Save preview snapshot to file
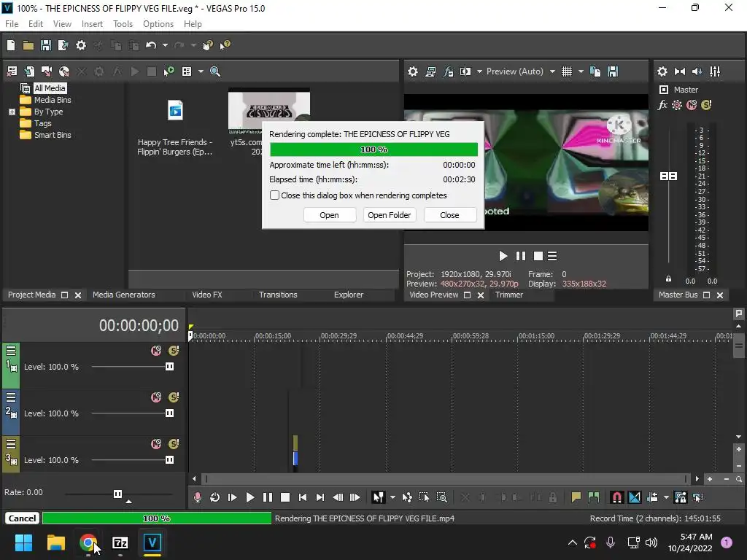 click(613, 71)
